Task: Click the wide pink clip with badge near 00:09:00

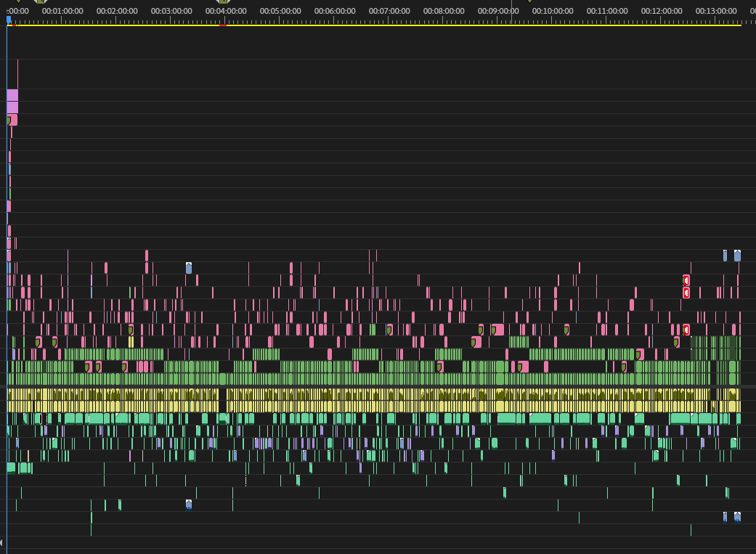Action: [x=497, y=330]
